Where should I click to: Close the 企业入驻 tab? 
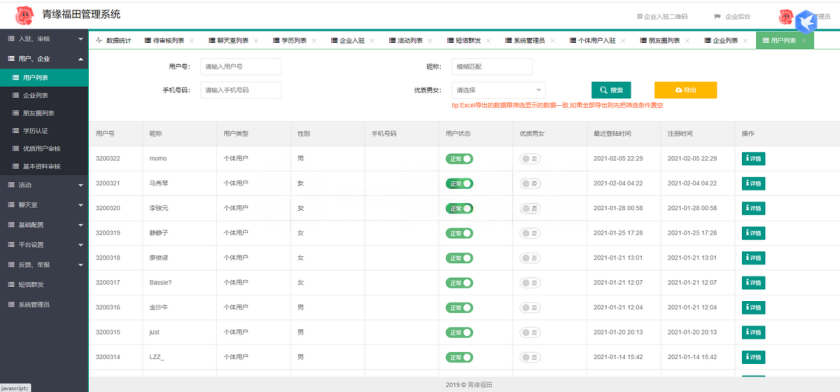(x=372, y=41)
